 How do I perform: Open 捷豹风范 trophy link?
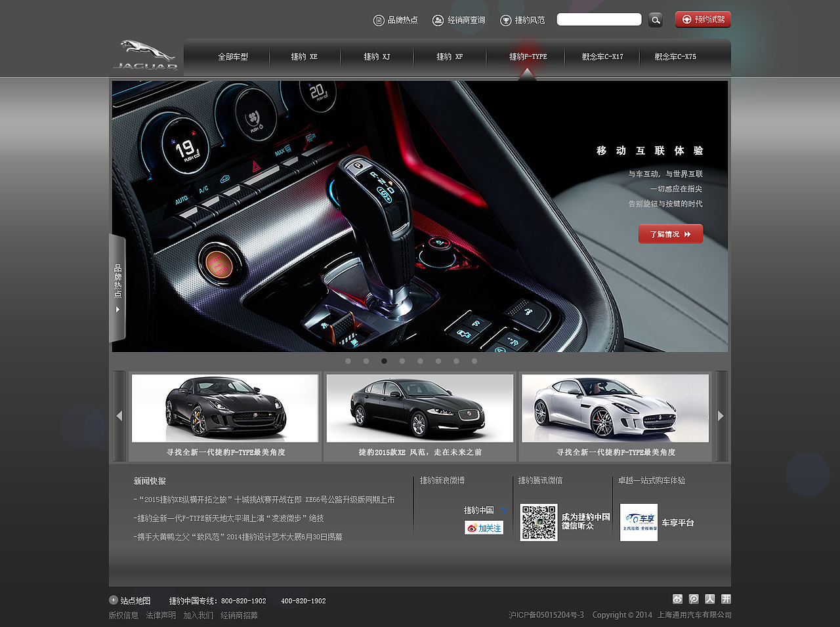(x=522, y=20)
